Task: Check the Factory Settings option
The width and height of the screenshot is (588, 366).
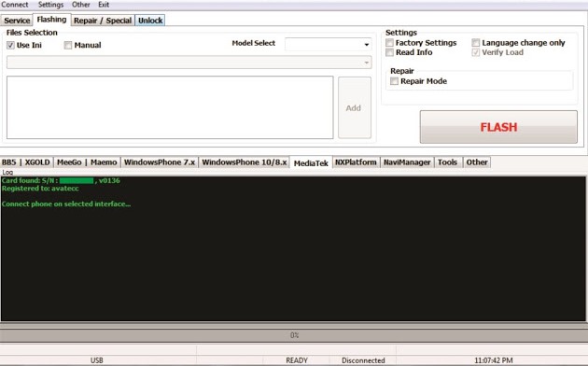Action: (389, 43)
